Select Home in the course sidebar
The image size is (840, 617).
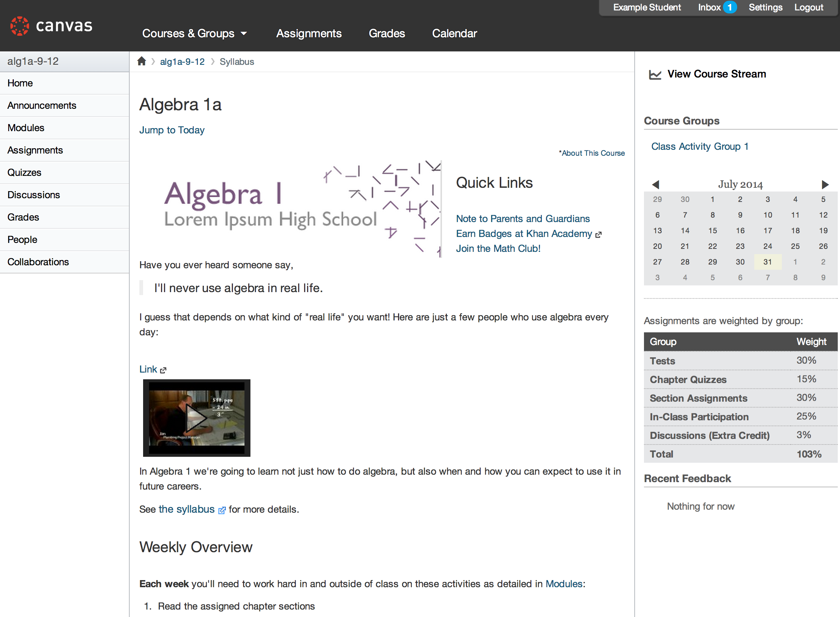pyautogui.click(x=64, y=83)
